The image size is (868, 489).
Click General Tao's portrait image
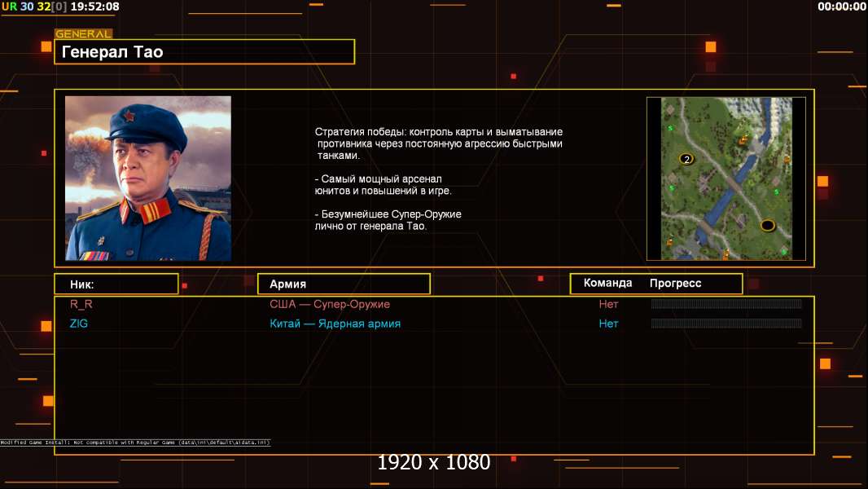148,178
